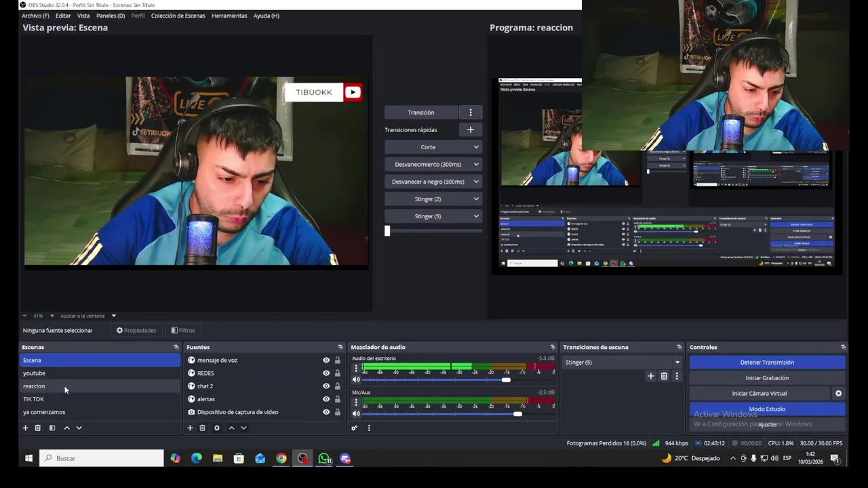
Task: Open audio mixer menu beside the gears icon
Action: coord(369,428)
